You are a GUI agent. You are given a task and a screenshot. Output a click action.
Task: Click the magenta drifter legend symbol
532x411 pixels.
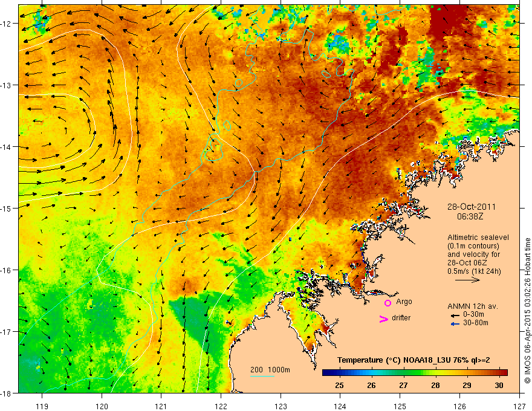[x=384, y=319]
